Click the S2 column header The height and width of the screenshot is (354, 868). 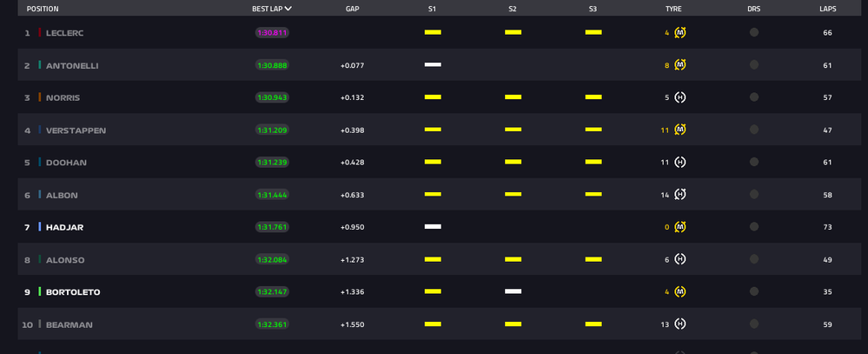513,9
